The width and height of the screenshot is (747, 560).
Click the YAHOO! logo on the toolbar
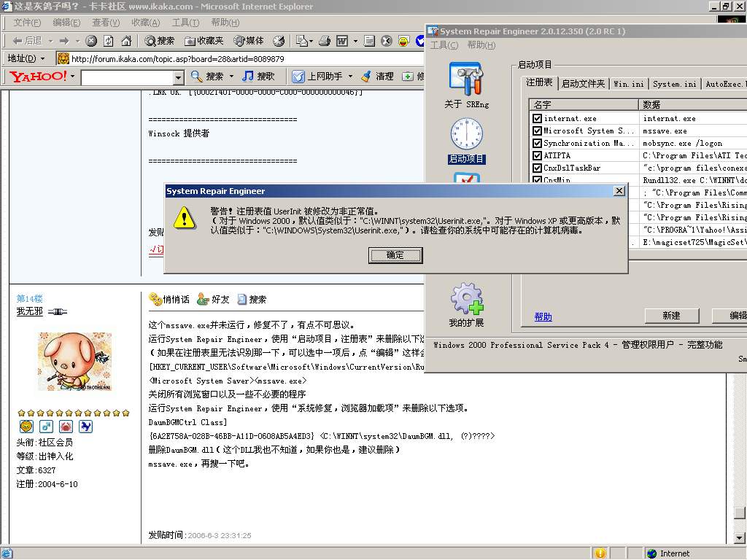tap(38, 76)
